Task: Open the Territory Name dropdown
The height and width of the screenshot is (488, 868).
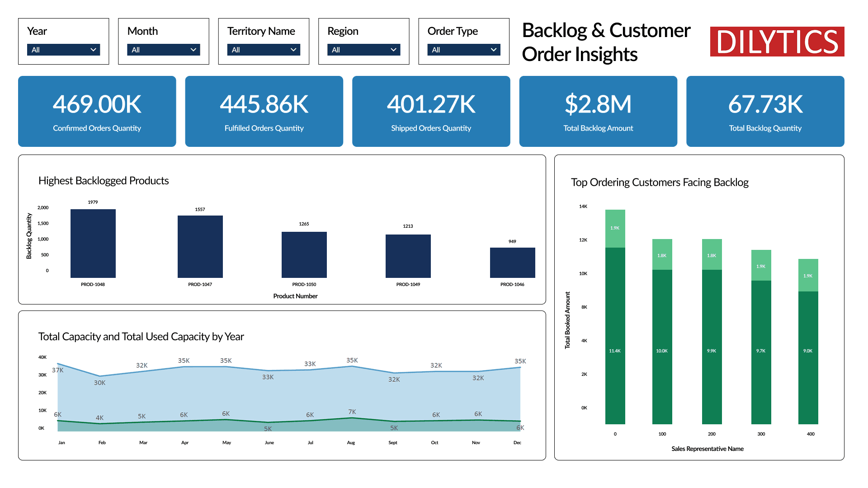Action: tap(264, 50)
